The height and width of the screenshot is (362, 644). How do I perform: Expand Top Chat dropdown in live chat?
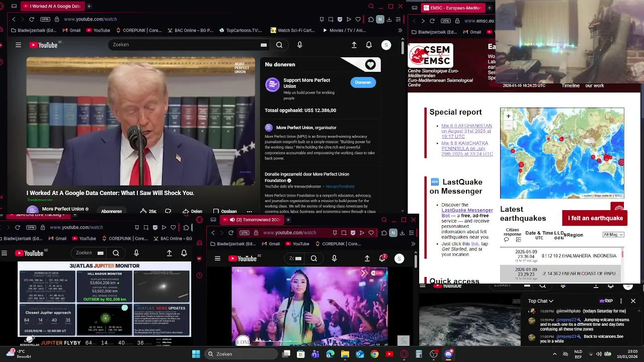click(x=541, y=301)
